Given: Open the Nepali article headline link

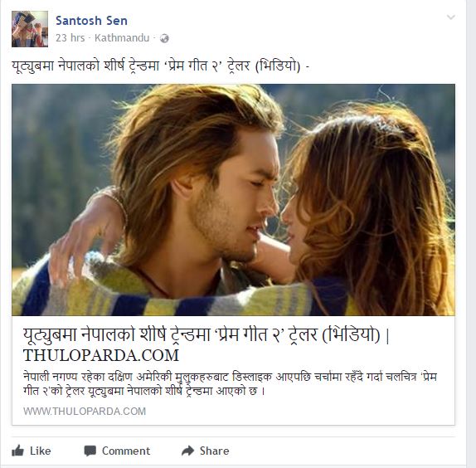Looking at the screenshot, I should [206, 335].
